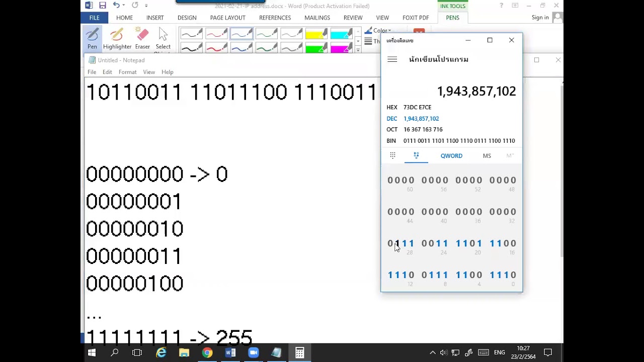Choose the Select Objects arrow tool
Screen dimensions: 644x362
pyautogui.click(x=163, y=39)
